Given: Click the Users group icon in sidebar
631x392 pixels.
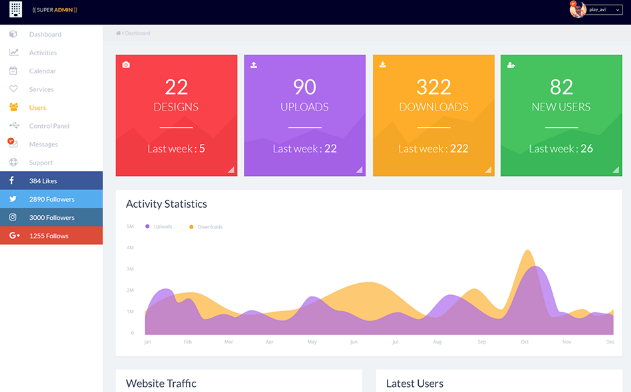Looking at the screenshot, I should pyautogui.click(x=14, y=107).
